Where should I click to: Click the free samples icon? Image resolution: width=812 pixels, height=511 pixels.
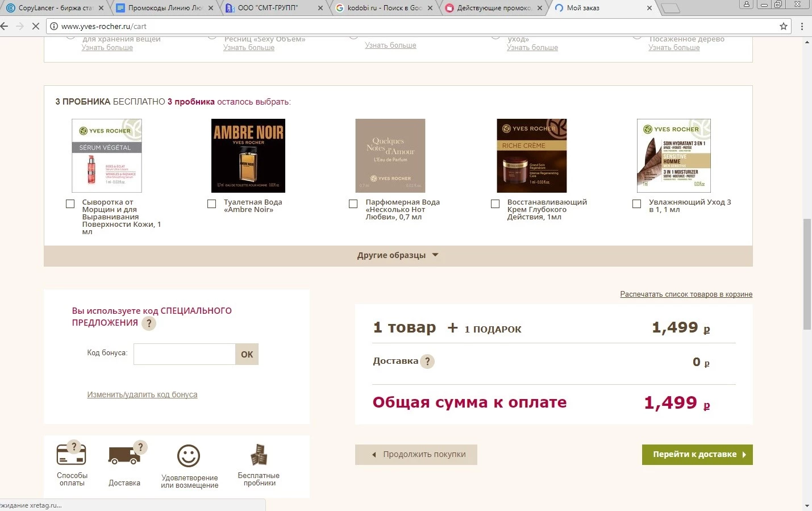tap(259, 455)
